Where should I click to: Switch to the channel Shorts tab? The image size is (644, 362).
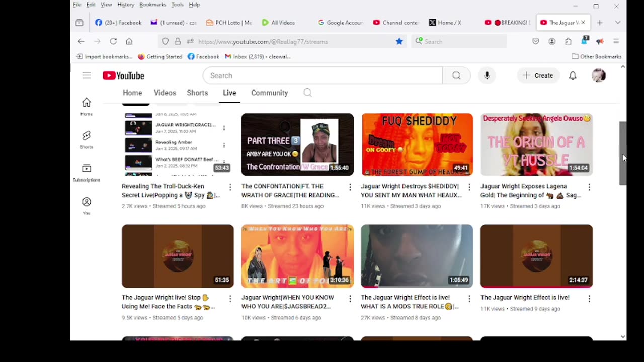click(197, 93)
